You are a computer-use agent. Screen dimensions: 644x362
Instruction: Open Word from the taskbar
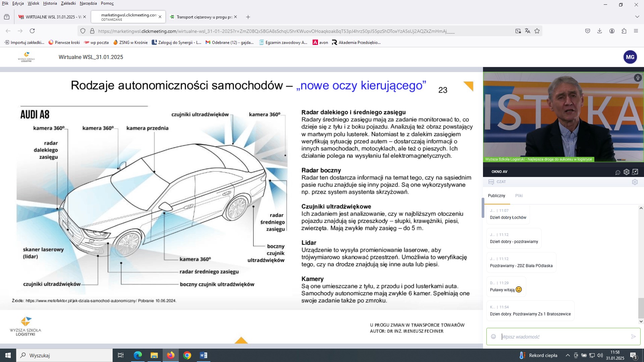(204, 355)
